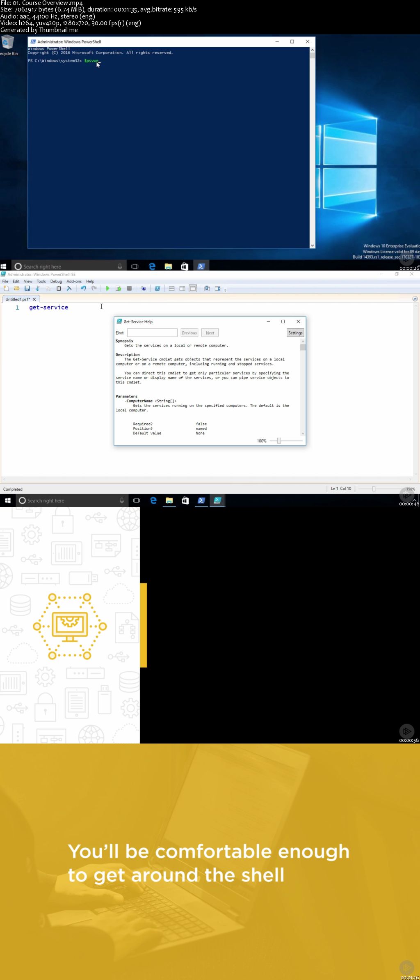Click PowerShell icon in taskbar below console window

201,266
